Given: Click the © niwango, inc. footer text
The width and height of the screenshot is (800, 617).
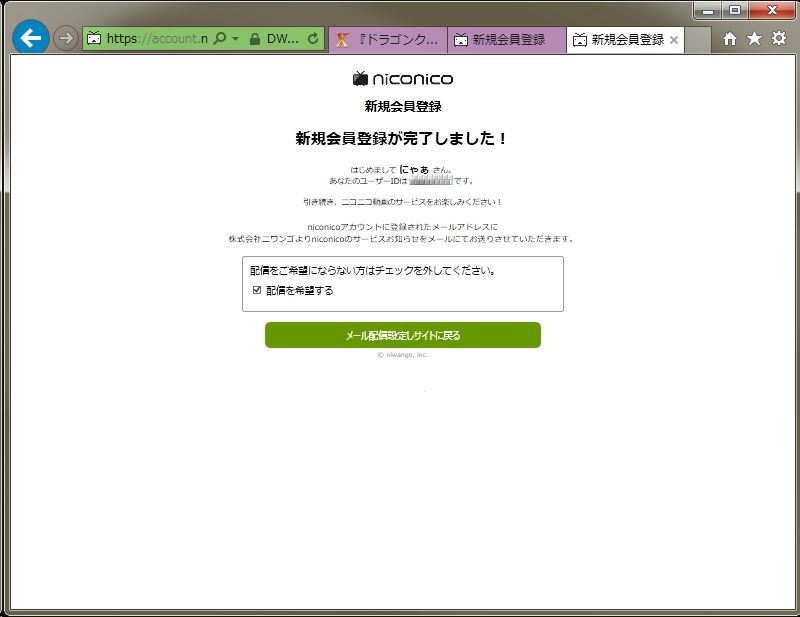Looking at the screenshot, I should [403, 355].
